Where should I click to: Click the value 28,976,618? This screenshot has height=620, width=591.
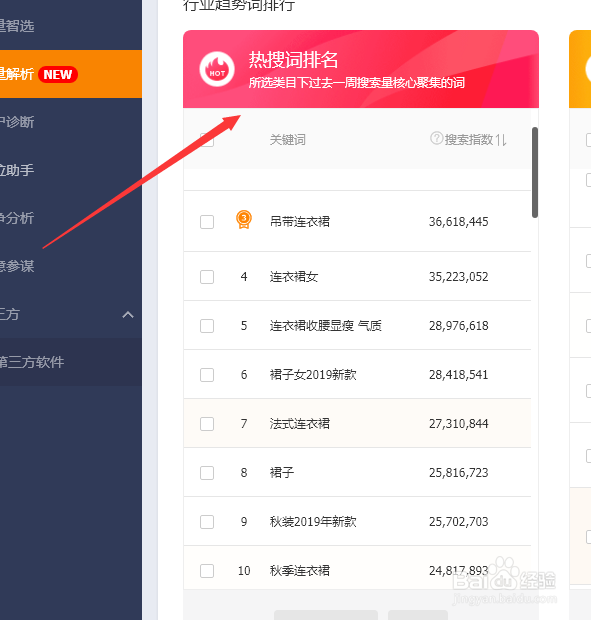tap(459, 326)
